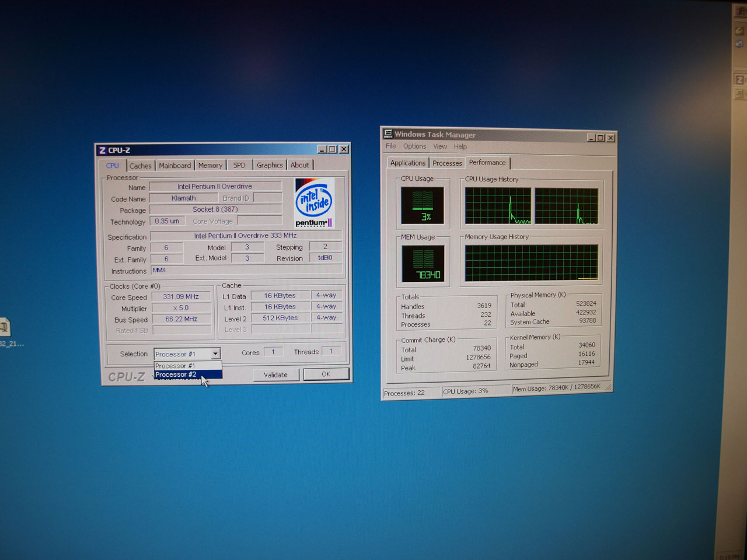The height and width of the screenshot is (560, 747).
Task: Open the Options menu in Task Manager
Action: [414, 146]
